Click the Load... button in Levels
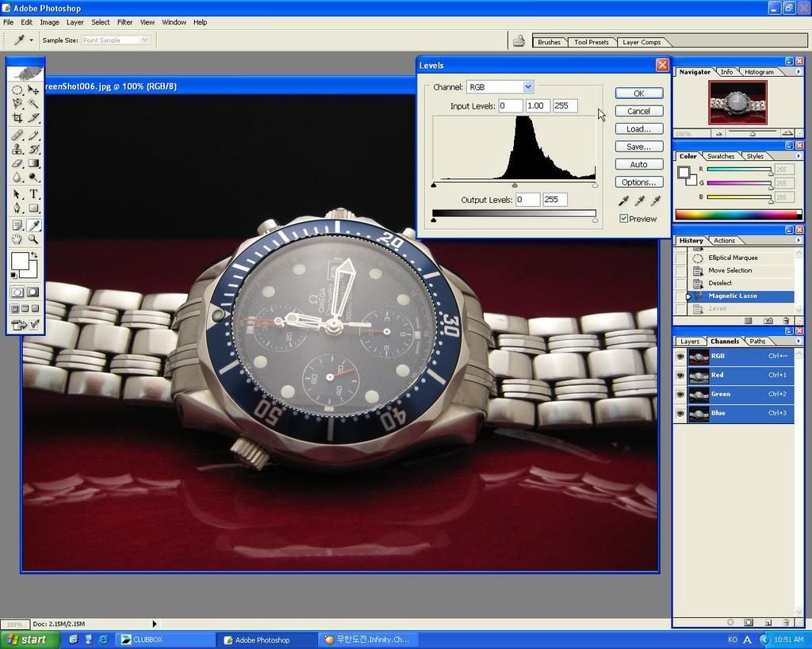 (x=639, y=129)
